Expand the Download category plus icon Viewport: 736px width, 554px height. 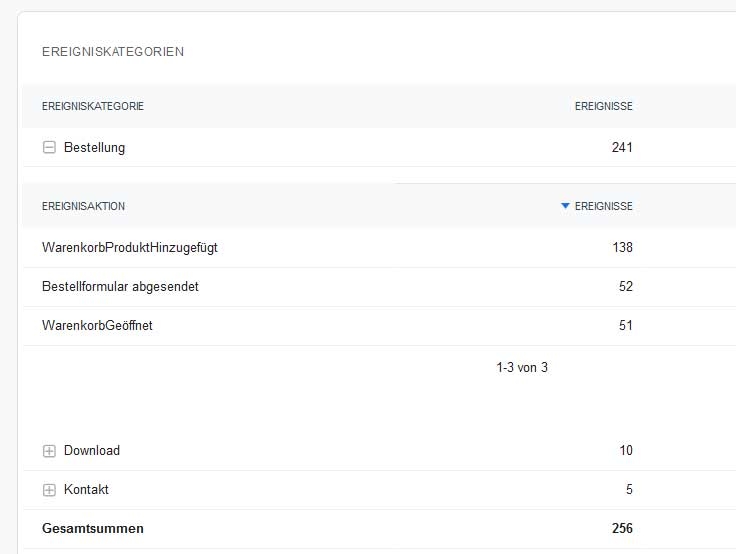pyautogui.click(x=49, y=451)
